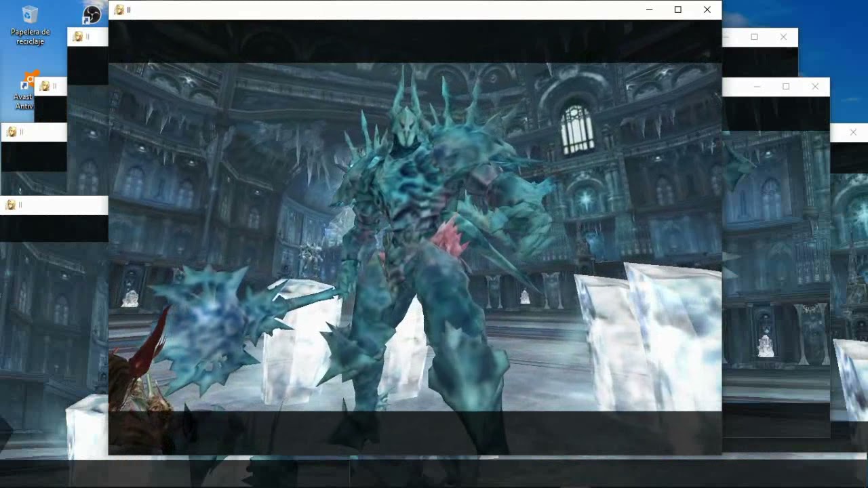Minimize the third stacked game window
The image size is (868, 488).
(x=757, y=86)
